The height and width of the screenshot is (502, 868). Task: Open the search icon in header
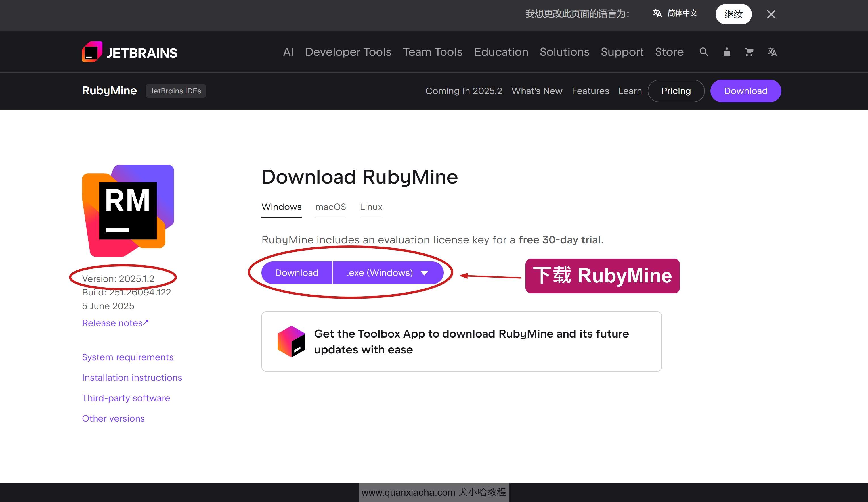tap(704, 52)
